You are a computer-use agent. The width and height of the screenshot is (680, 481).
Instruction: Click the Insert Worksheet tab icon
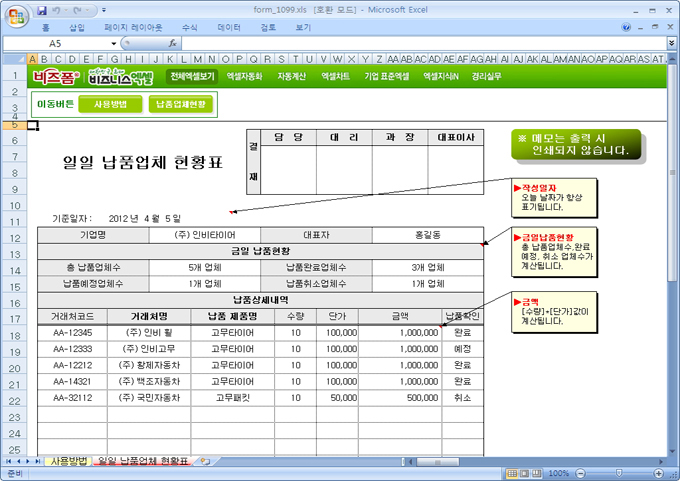tap(204, 461)
